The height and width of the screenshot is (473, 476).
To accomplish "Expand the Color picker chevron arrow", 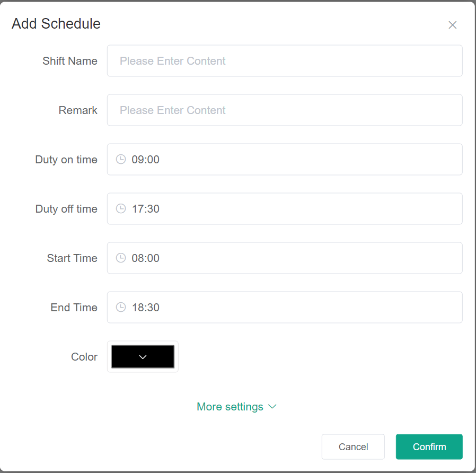I will pyautogui.click(x=143, y=357).
